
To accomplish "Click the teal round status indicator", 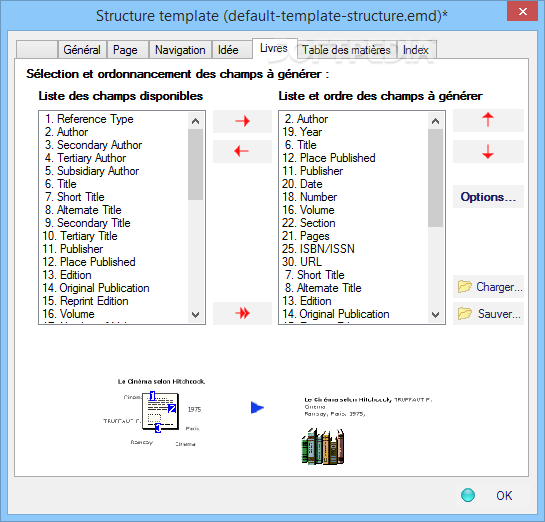I will 468,495.
